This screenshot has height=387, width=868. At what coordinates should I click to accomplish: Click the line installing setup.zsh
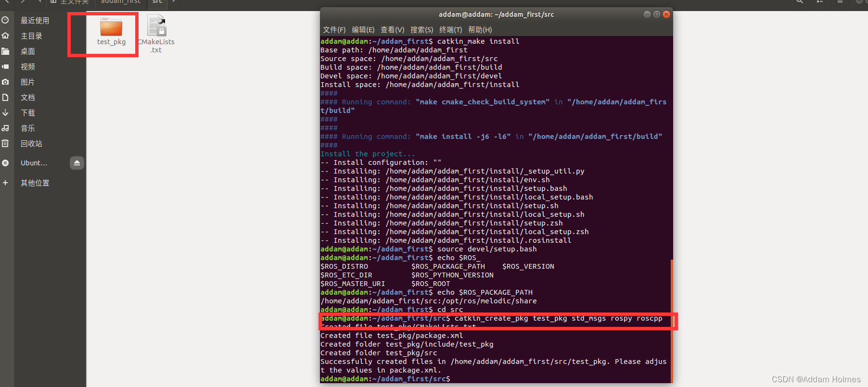(x=442, y=223)
